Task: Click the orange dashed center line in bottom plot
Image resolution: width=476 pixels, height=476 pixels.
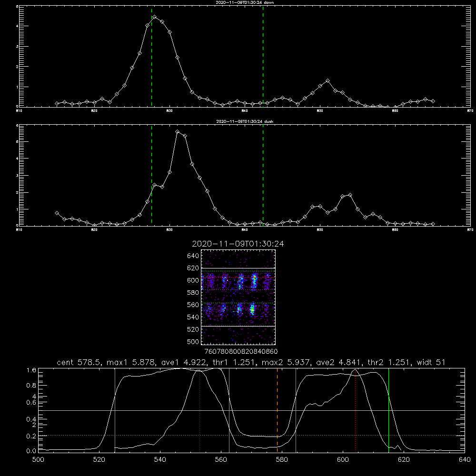Action: coord(277,410)
